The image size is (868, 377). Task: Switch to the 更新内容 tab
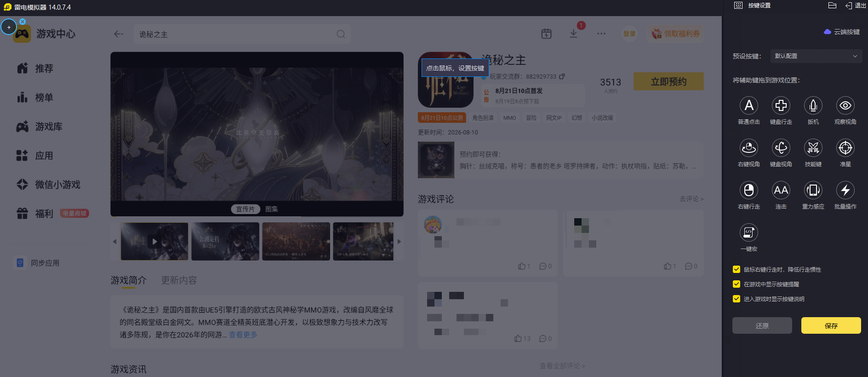(x=179, y=280)
